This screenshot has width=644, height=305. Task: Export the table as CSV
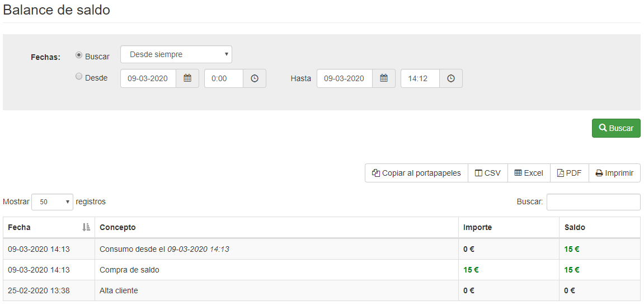tap(487, 173)
